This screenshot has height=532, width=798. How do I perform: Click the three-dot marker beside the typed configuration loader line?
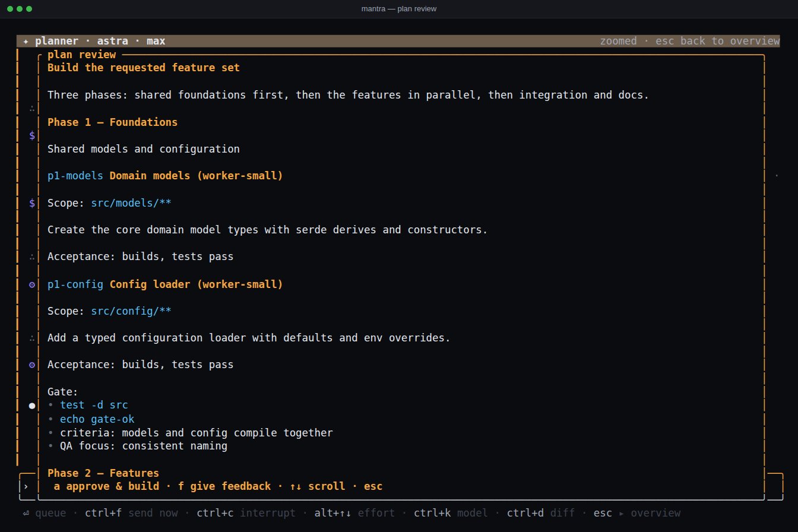coord(32,338)
